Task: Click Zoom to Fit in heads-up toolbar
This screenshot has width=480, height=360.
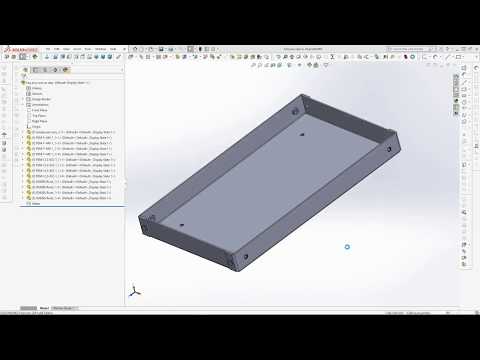Action: click(x=253, y=65)
